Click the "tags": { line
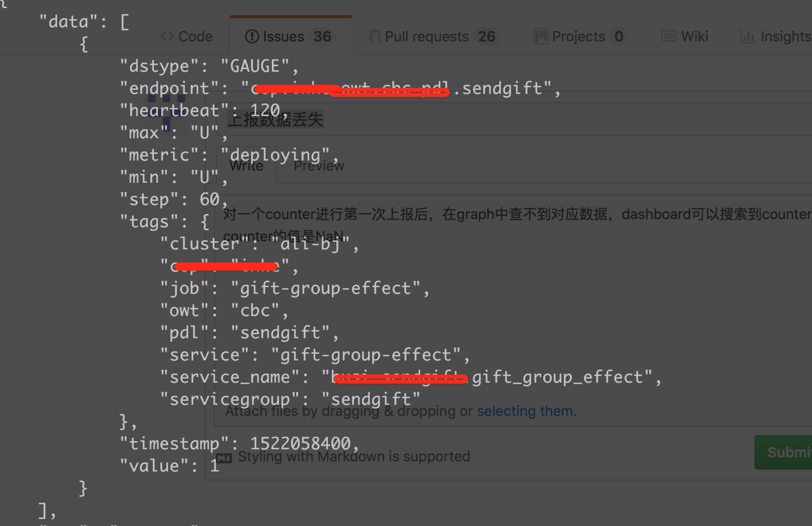This screenshot has width=812, height=526. (164, 222)
